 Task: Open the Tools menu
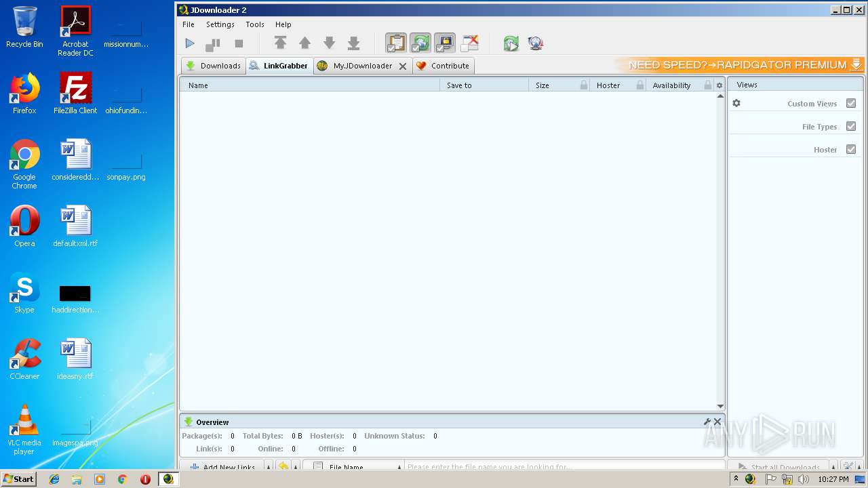pos(255,24)
